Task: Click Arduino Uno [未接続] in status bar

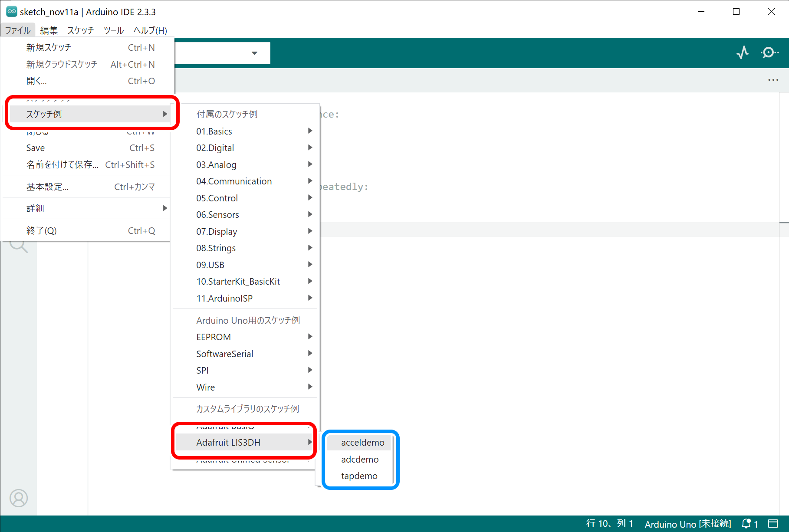Action: 687,524
